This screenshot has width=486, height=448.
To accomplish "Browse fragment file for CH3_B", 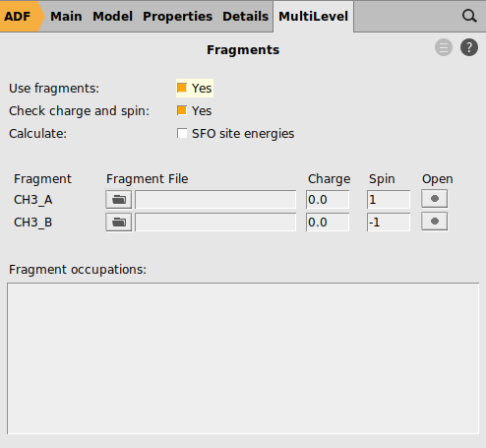I will (119, 223).
